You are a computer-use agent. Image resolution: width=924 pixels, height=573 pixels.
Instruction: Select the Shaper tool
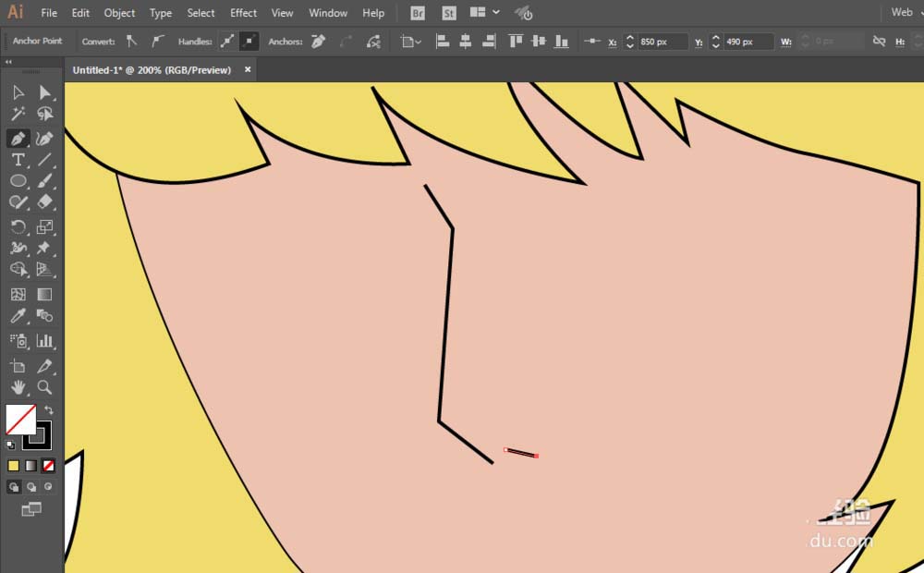click(x=18, y=202)
